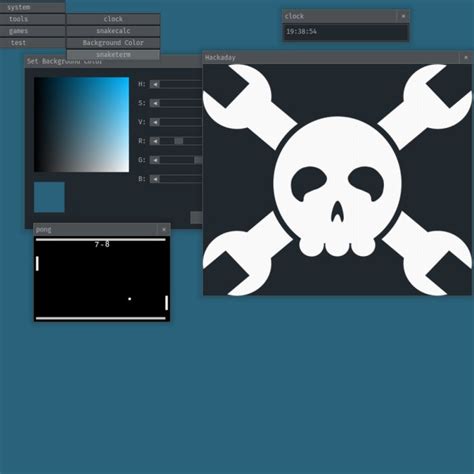474x474 pixels.
Task: Choose Background Color in tools submenu
Action: click(113, 43)
